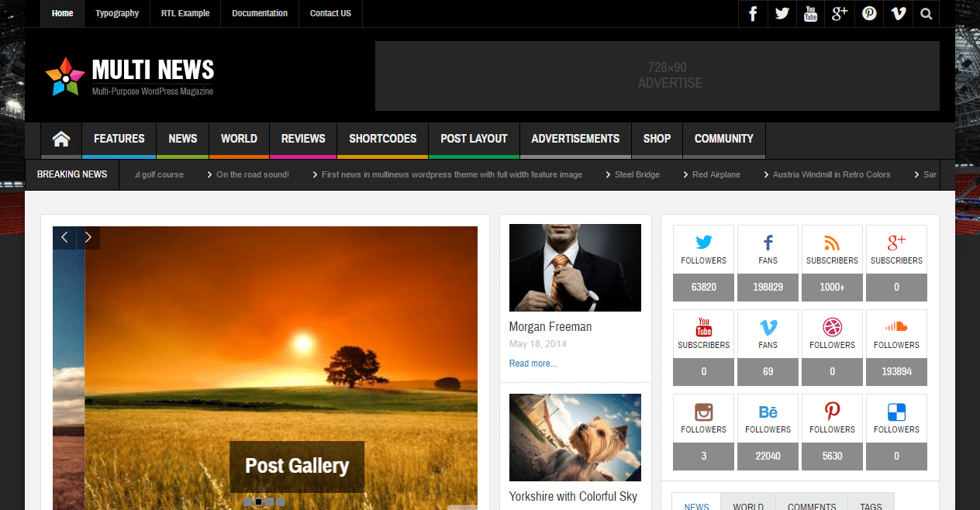This screenshot has width=980, height=510.
Task: Open the NEWS navigation menu
Action: [183, 140]
